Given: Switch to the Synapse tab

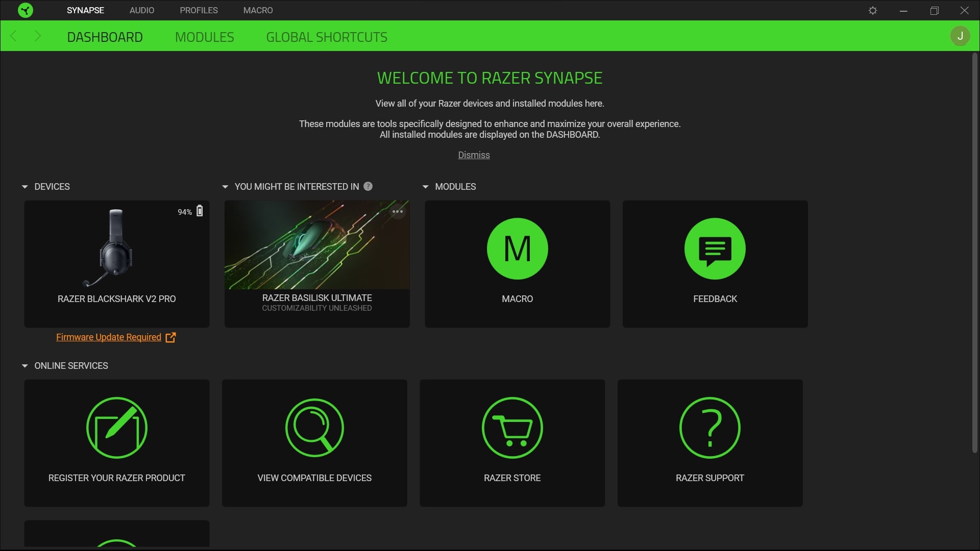Looking at the screenshot, I should pos(85,10).
